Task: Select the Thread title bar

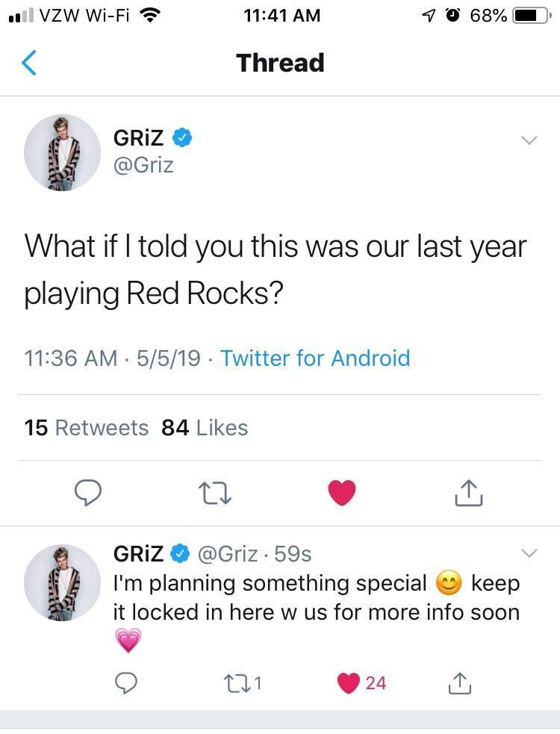Action: (280, 63)
